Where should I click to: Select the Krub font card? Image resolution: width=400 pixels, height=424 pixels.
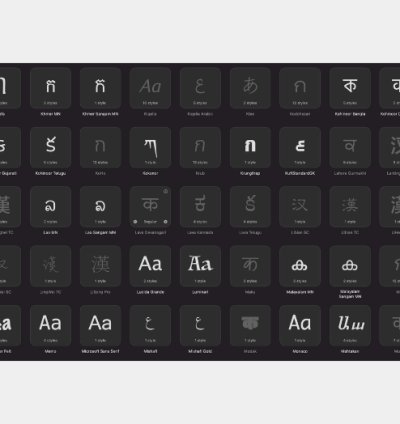pos(200,148)
